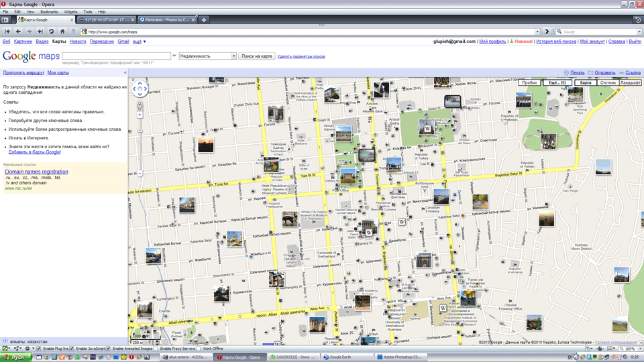
Task: Open the Недвижимость search type dropdown
Action: [208, 56]
